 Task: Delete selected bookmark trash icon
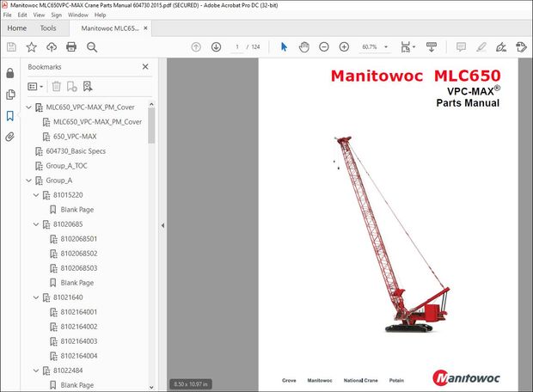click(x=57, y=86)
